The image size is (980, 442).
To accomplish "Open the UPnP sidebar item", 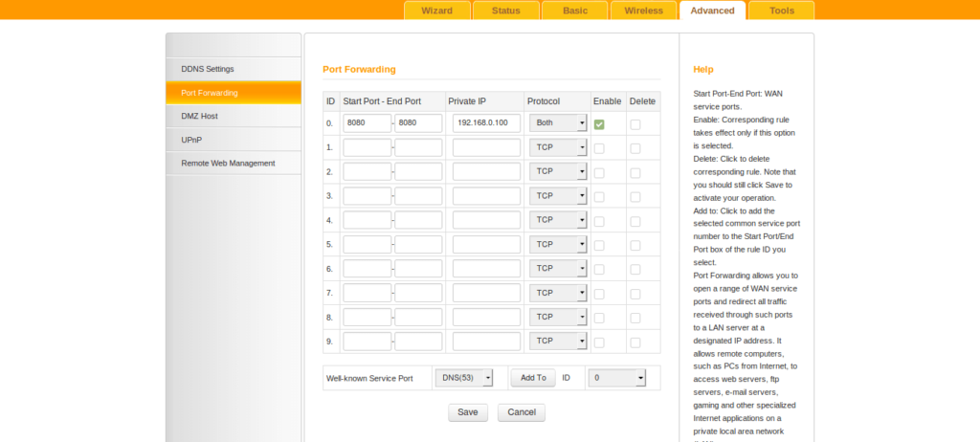I will pyautogui.click(x=191, y=140).
